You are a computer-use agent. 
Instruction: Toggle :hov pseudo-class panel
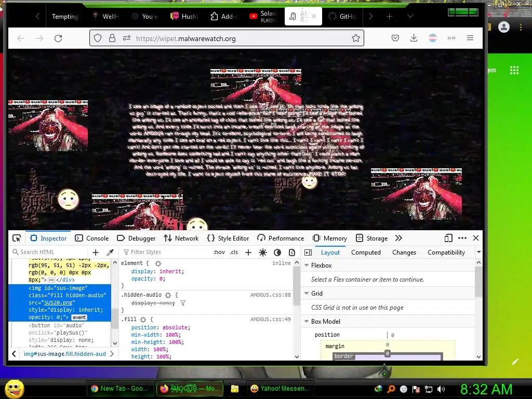tap(219, 252)
